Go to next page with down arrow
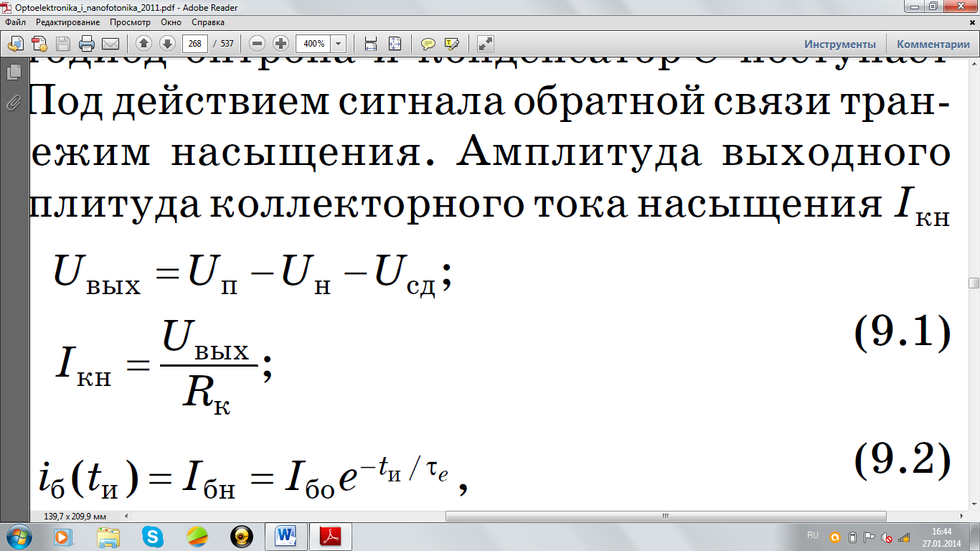 [167, 43]
